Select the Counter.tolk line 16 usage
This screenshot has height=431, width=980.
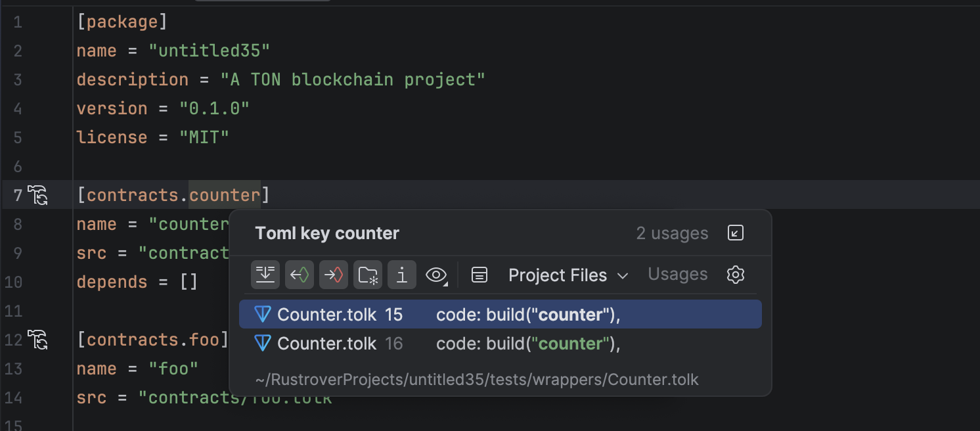point(499,344)
